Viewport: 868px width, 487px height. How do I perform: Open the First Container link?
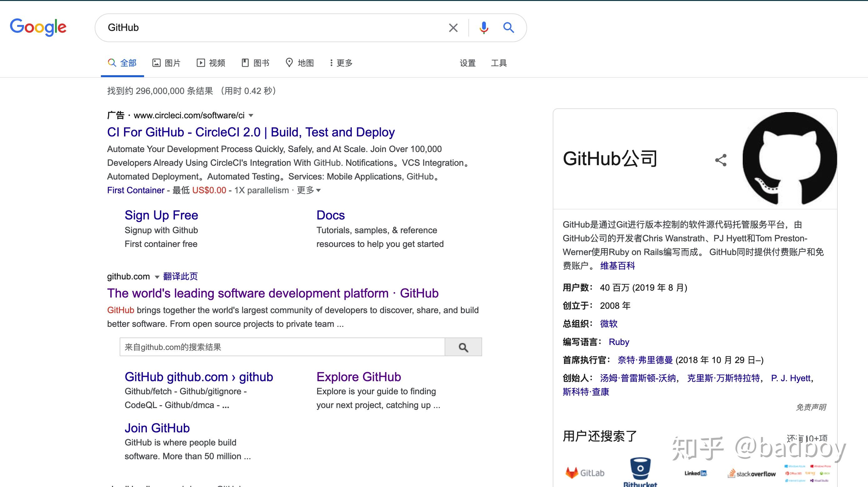pos(136,190)
